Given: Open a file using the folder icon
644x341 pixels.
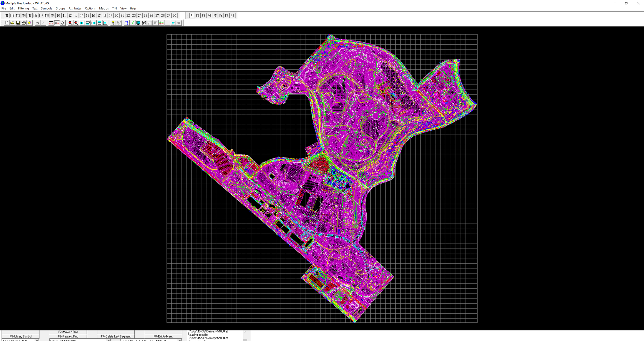Looking at the screenshot, I should point(12,23).
